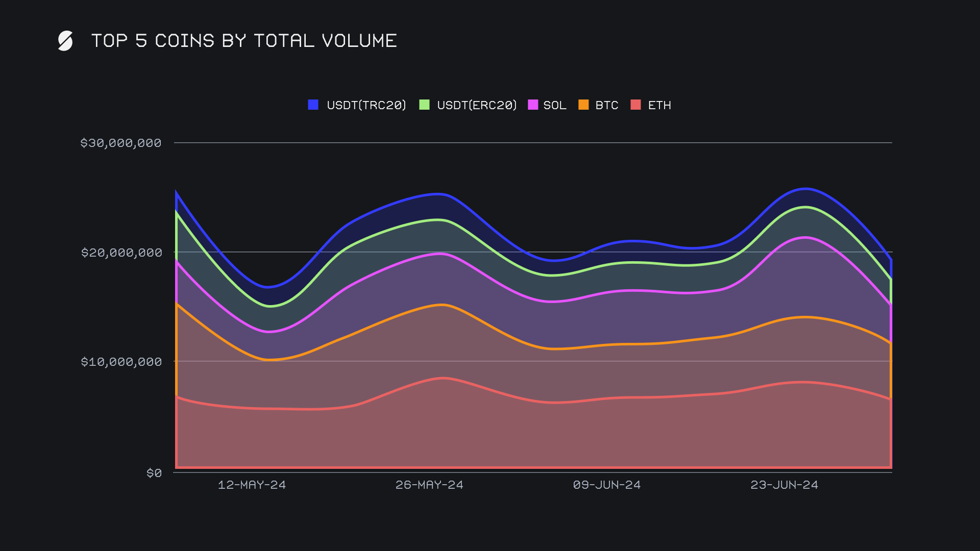Click the 12-MAY-24 x-axis date label
This screenshot has width=980, height=551.
coord(252,485)
